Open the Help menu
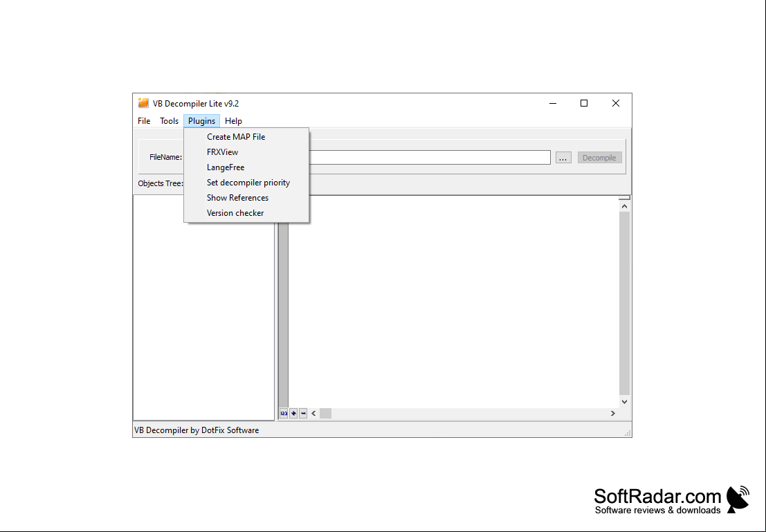 coord(233,120)
